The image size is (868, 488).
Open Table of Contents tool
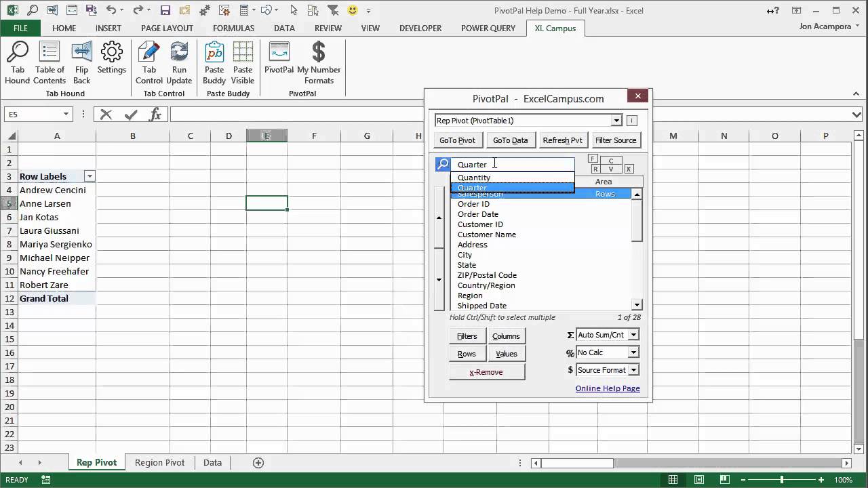[50, 62]
